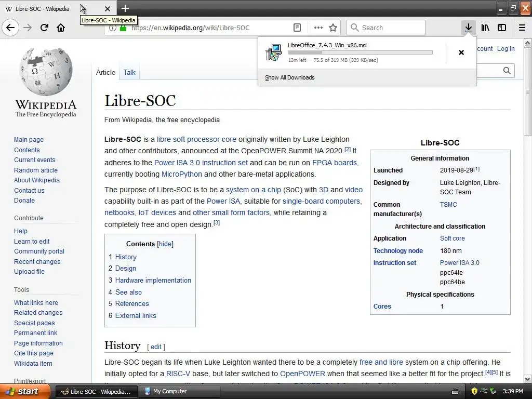Show All Downloads
This screenshot has height=399, width=532.
290,77
